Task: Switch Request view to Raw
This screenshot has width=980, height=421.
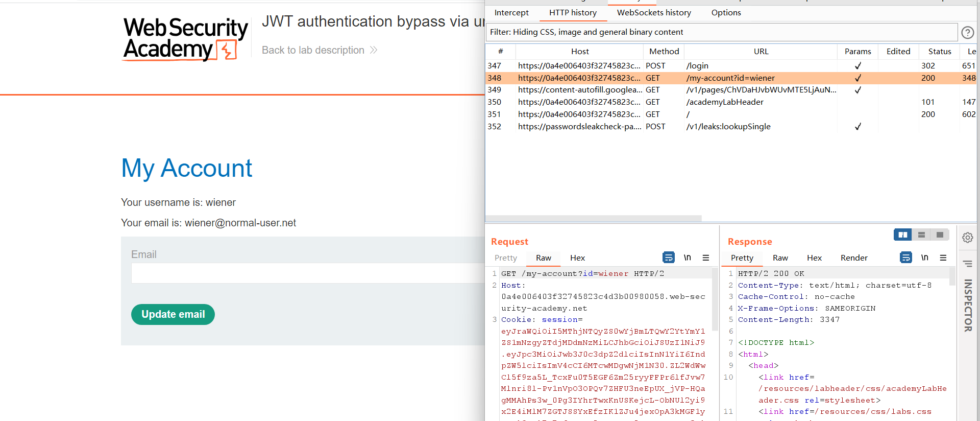Action: tap(544, 258)
